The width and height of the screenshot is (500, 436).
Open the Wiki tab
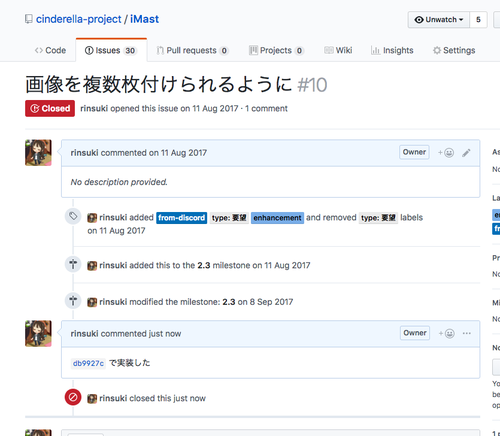point(338,50)
